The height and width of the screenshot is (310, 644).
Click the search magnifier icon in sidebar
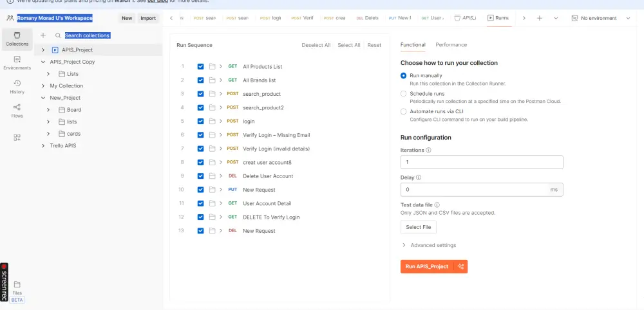coord(58,35)
